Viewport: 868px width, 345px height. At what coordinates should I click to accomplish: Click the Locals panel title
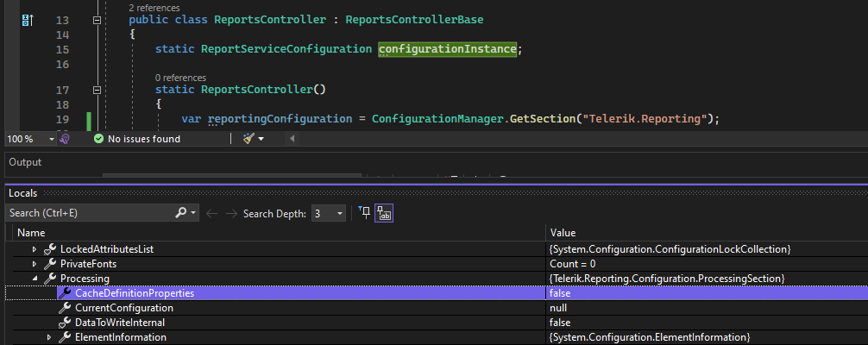point(22,193)
